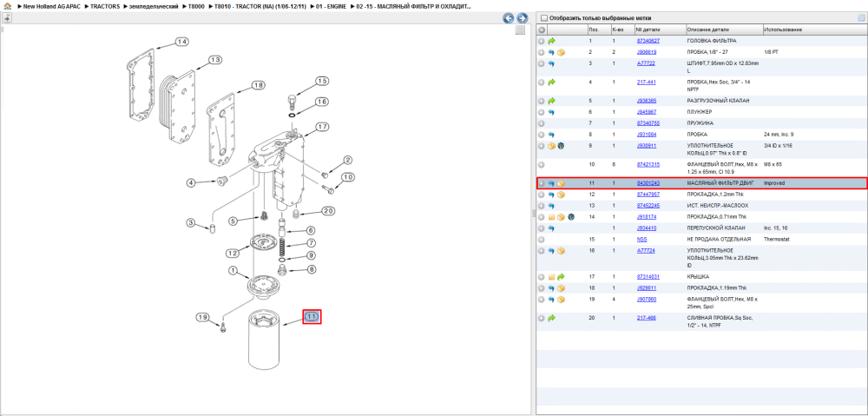
Task: Click 'Использование' column header
Action: pos(783,30)
